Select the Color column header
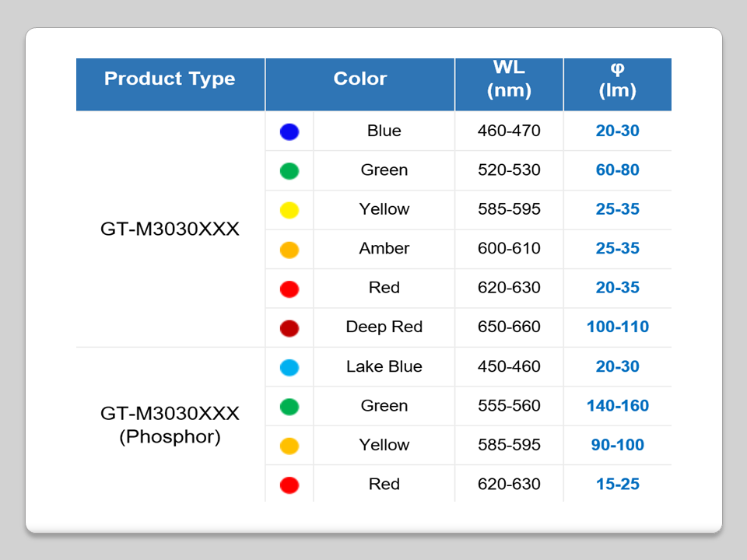 pos(359,79)
